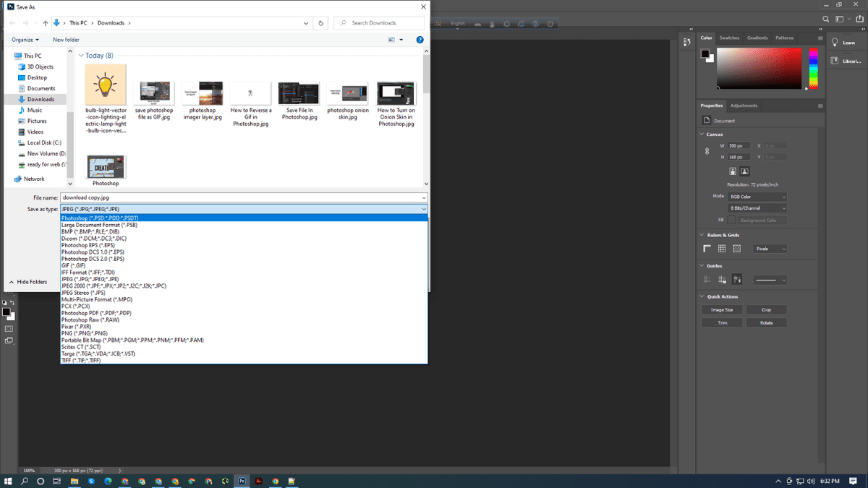Pick Photoshop Raw (*.RAW) format

coord(244,320)
